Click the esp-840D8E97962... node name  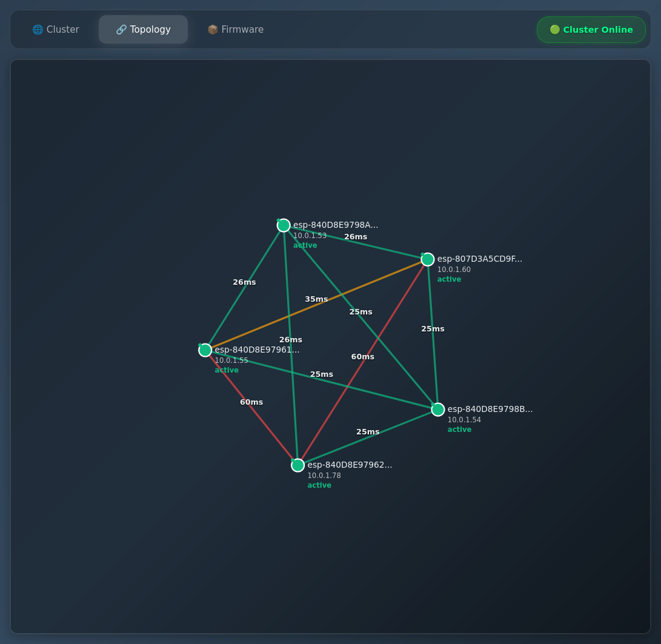350,465
